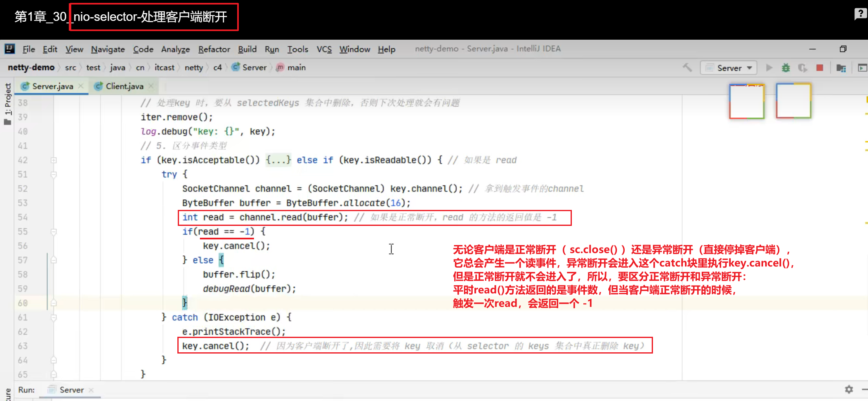Click main method in breadcrumb
This screenshot has width=868, height=401.
[291, 68]
